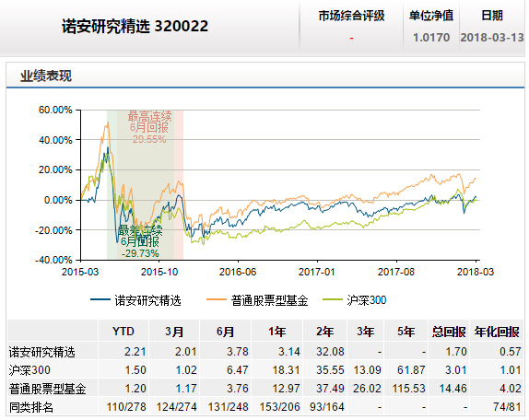Image resolution: width=529 pixels, height=420 pixels.
Task: Click the 诺安研究精选 年化回报 value 0.57
Action: 511,352
